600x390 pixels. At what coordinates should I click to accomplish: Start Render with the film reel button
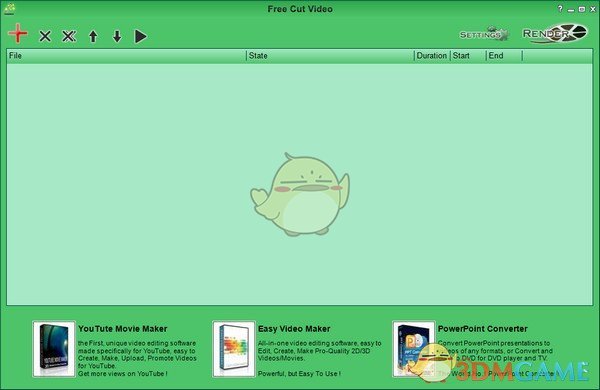[555, 34]
